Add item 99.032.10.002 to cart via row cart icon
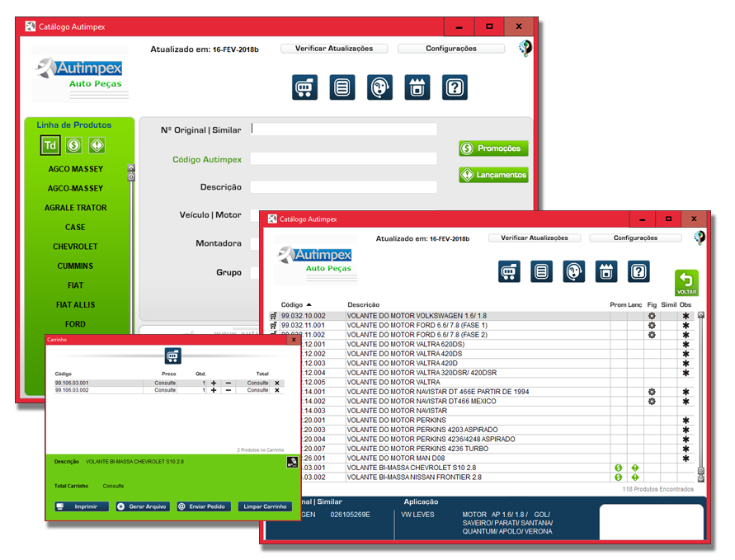The image size is (735, 560). tap(273, 317)
